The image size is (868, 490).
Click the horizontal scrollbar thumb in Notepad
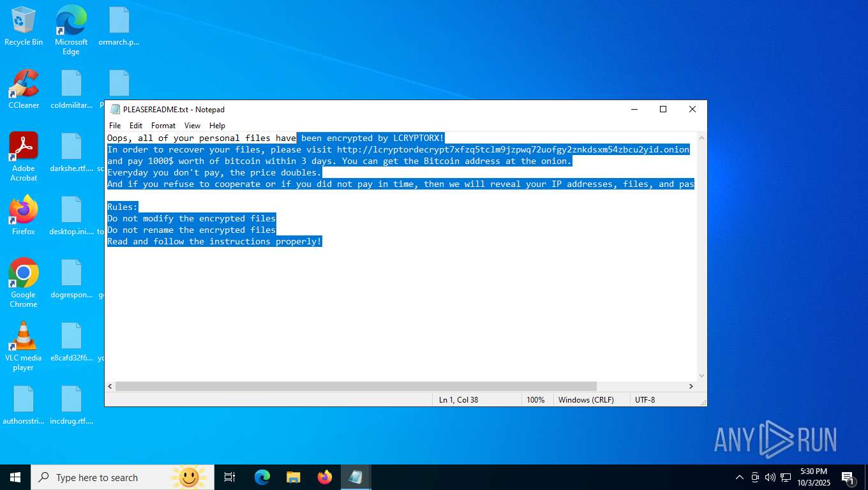click(356, 386)
